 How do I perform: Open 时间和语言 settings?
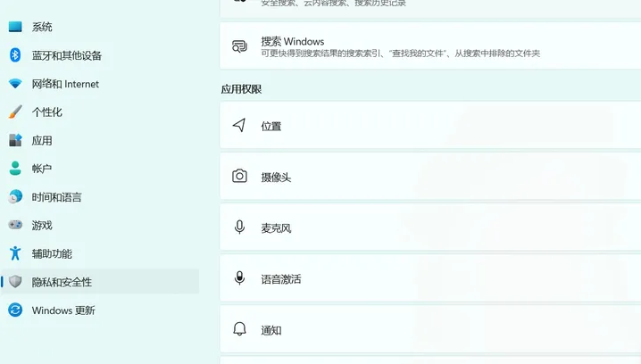(100, 197)
